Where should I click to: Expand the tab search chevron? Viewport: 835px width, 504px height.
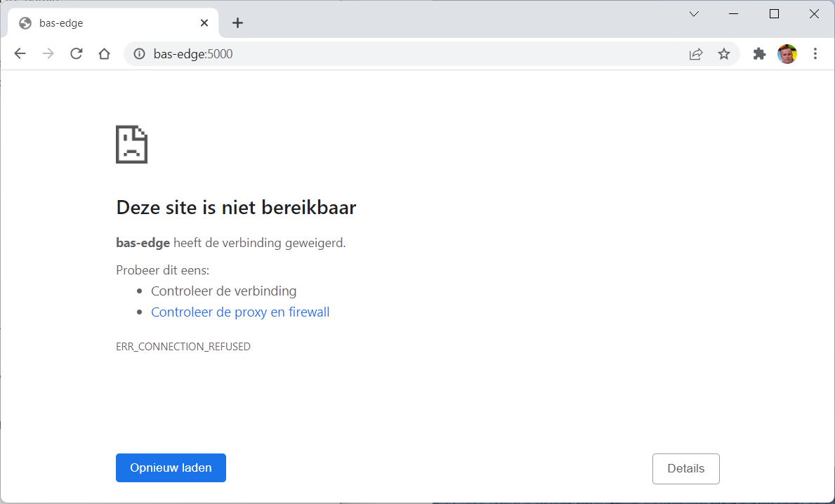[694, 14]
